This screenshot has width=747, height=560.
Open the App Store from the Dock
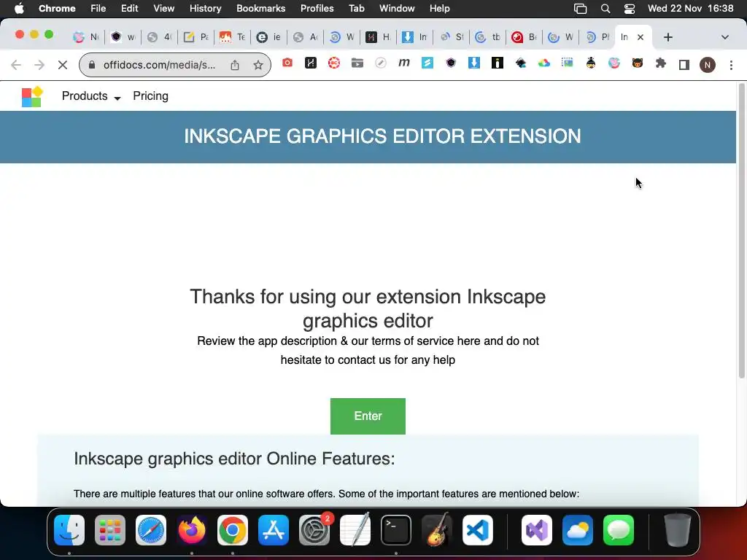(274, 530)
